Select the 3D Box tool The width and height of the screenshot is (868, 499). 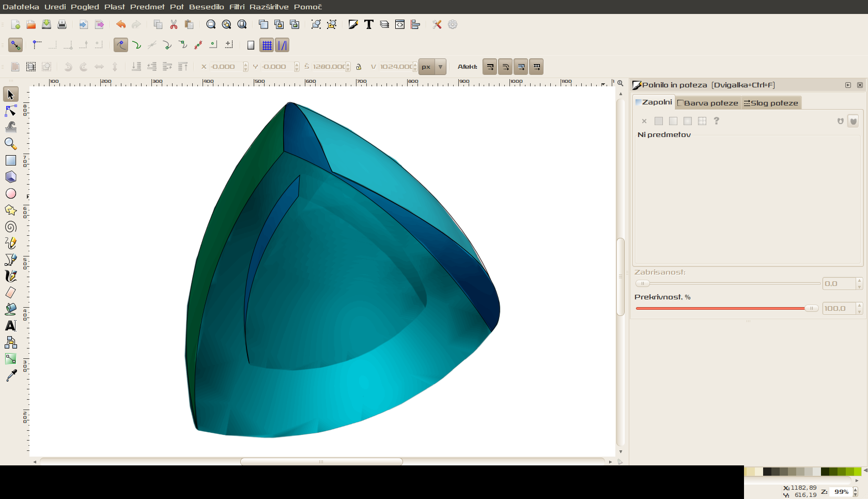[x=11, y=177]
